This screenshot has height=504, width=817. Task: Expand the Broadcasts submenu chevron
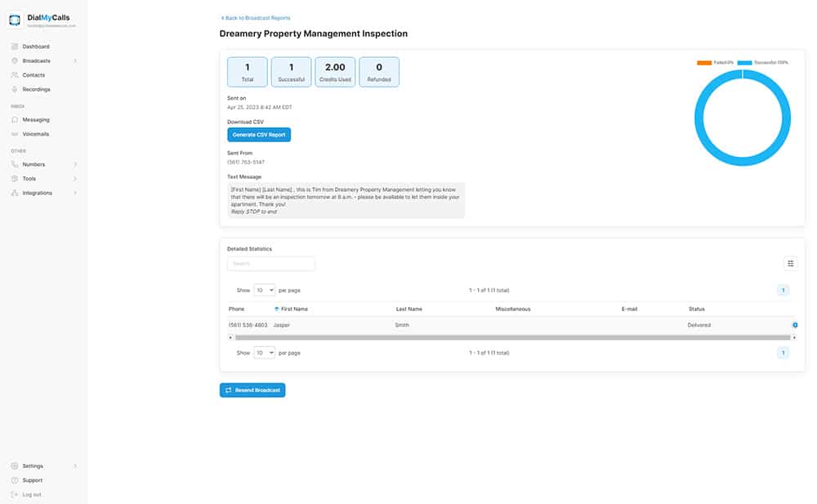click(x=75, y=61)
